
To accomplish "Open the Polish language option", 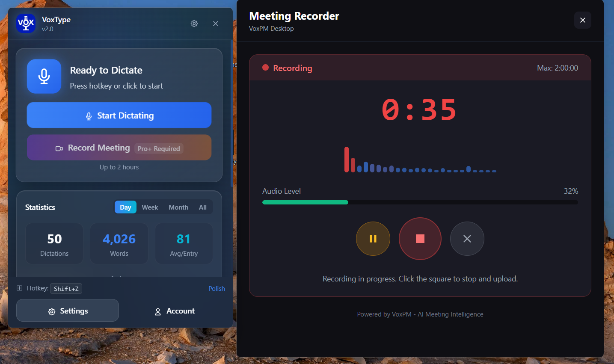I will (x=217, y=288).
